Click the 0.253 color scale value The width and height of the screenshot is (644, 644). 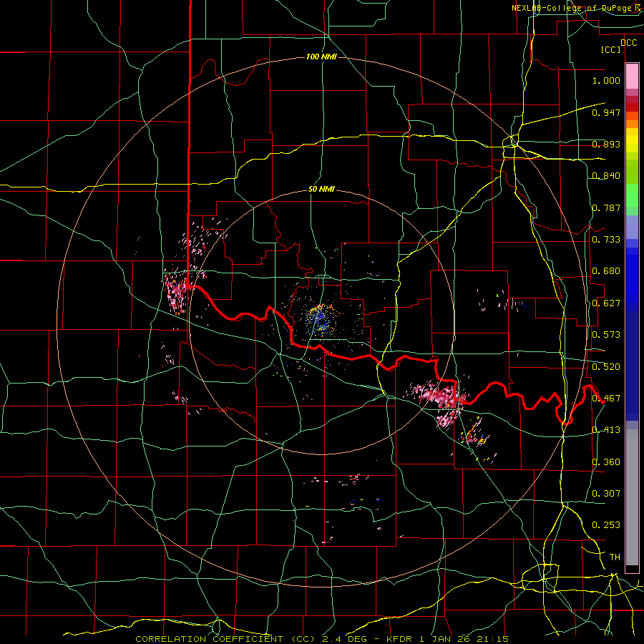pos(606,525)
